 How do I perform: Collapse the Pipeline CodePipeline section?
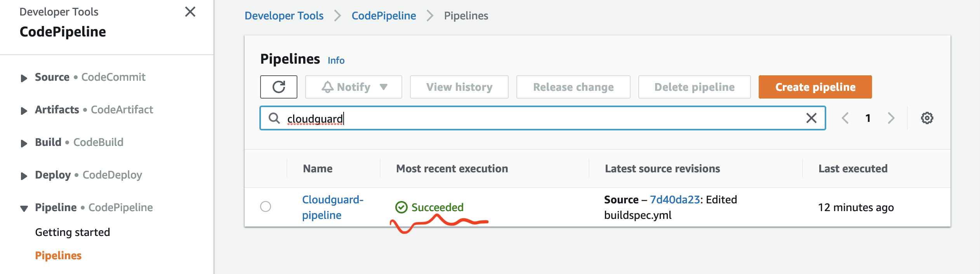tap(24, 208)
